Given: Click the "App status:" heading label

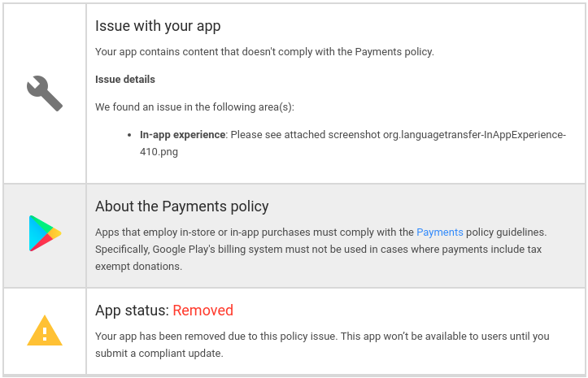Looking at the screenshot, I should pos(132,311).
